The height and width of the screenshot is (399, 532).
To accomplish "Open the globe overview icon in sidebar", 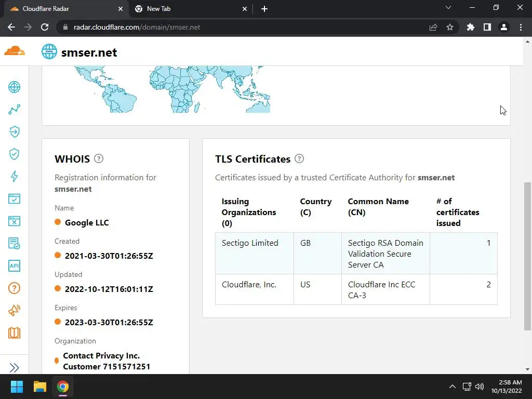I will pos(14,87).
